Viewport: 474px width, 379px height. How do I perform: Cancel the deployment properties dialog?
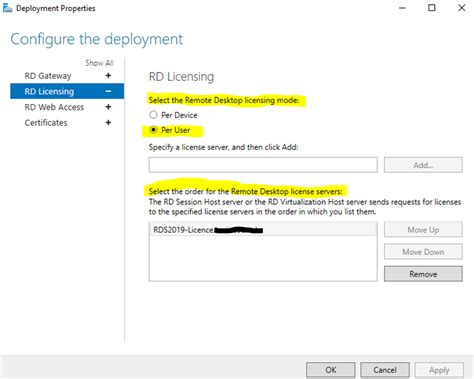385,370
